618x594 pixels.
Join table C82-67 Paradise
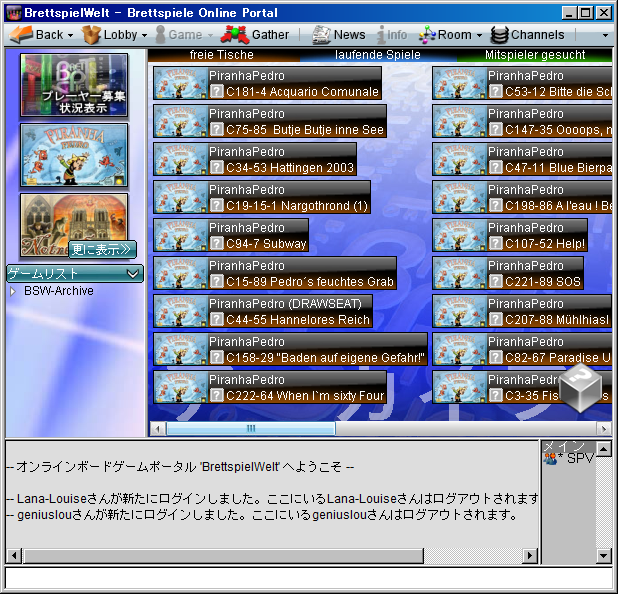click(522, 349)
